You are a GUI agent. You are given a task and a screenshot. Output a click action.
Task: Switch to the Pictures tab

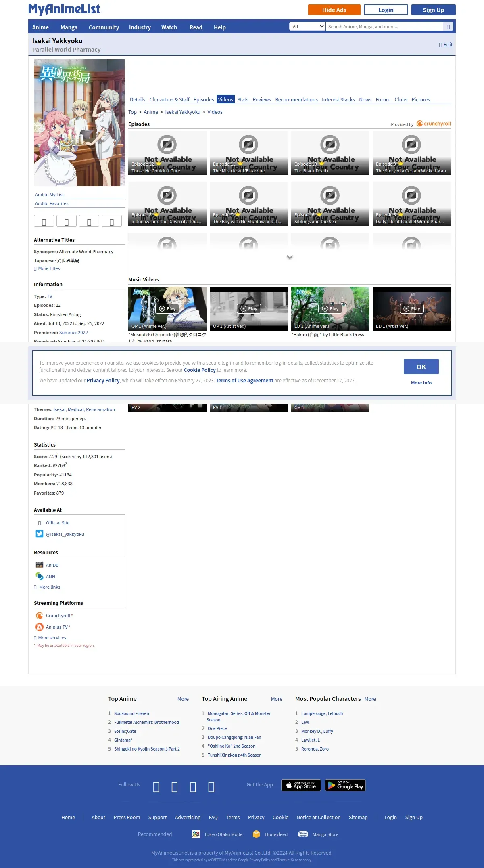point(421,100)
